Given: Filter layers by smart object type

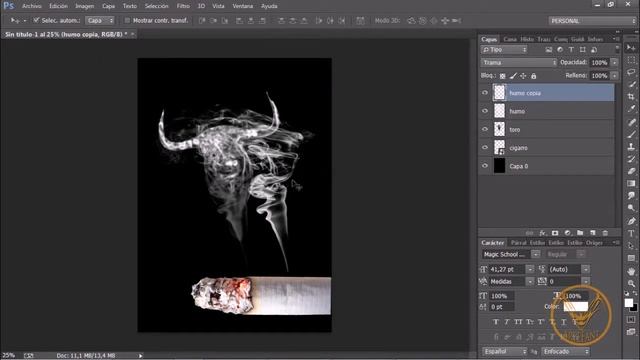Looking at the screenshot, I should pos(594,50).
